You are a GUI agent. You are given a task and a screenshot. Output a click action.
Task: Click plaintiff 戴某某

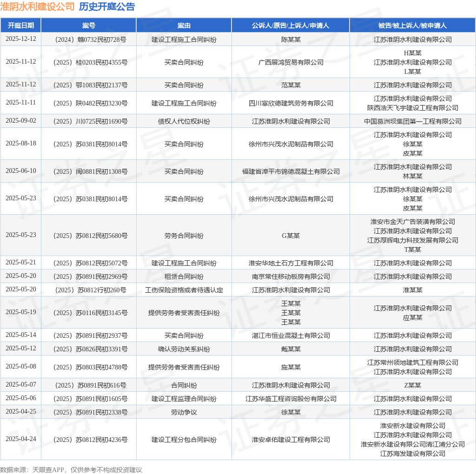point(291,349)
